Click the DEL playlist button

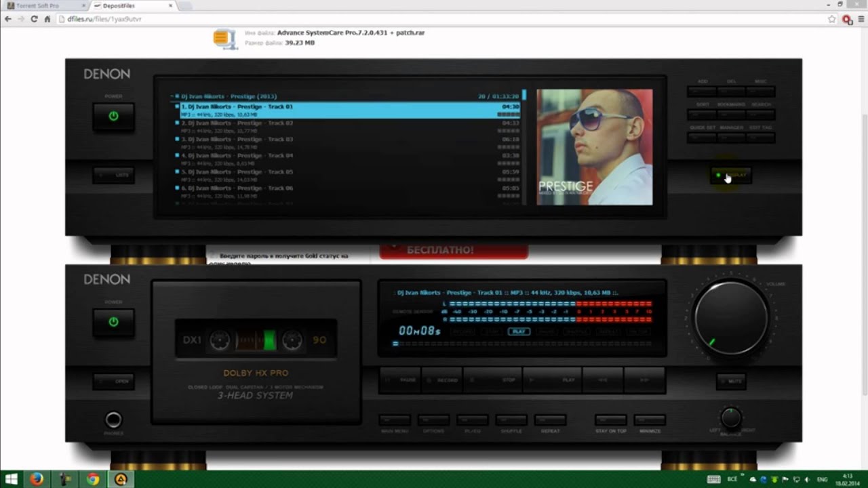point(731,91)
